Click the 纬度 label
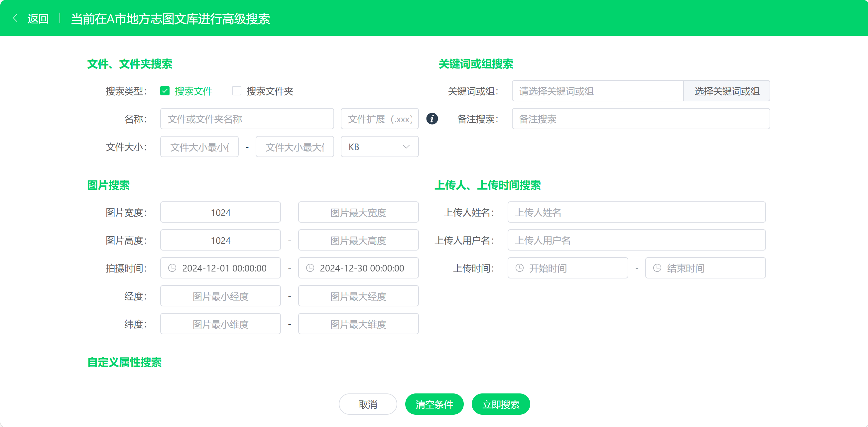 pyautogui.click(x=136, y=324)
